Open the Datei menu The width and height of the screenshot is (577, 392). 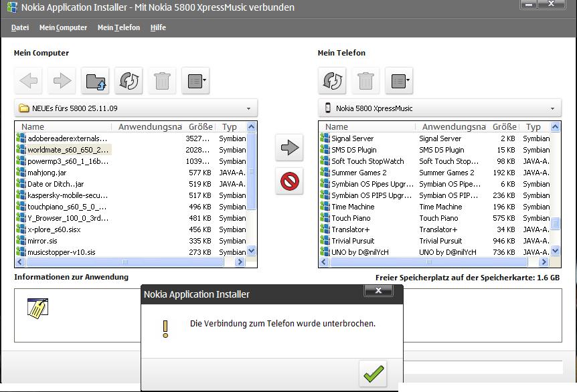[x=20, y=27]
